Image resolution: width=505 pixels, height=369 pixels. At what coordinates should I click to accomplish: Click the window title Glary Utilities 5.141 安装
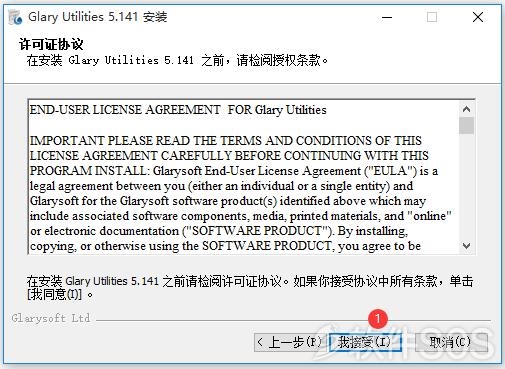98,17
